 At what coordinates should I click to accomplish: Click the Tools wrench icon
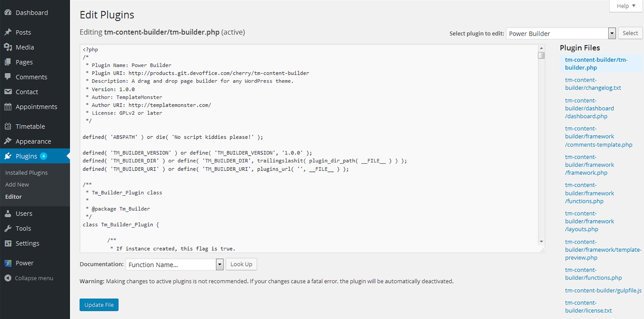(8, 229)
